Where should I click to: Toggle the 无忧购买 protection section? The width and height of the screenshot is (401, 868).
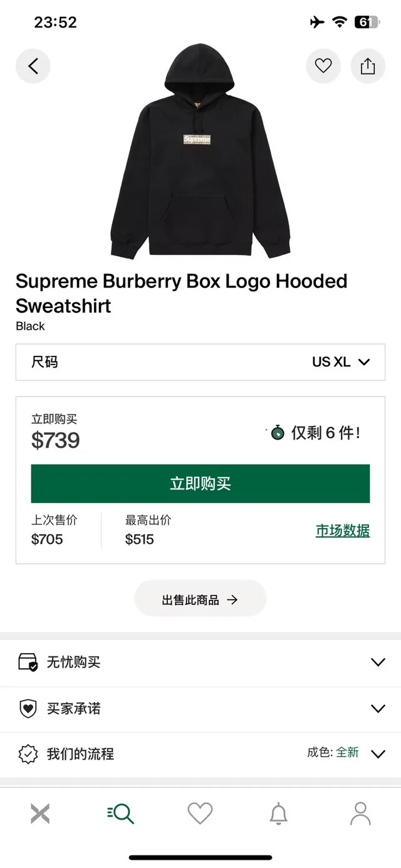pos(200,662)
